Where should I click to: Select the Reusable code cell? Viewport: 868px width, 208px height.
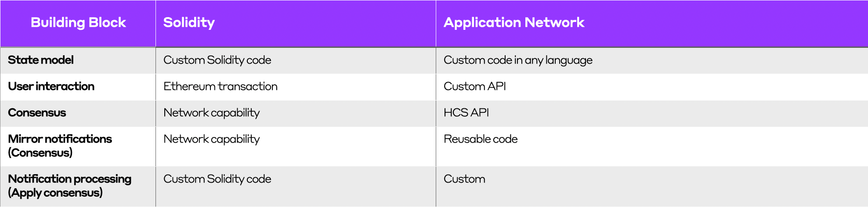pos(481,139)
